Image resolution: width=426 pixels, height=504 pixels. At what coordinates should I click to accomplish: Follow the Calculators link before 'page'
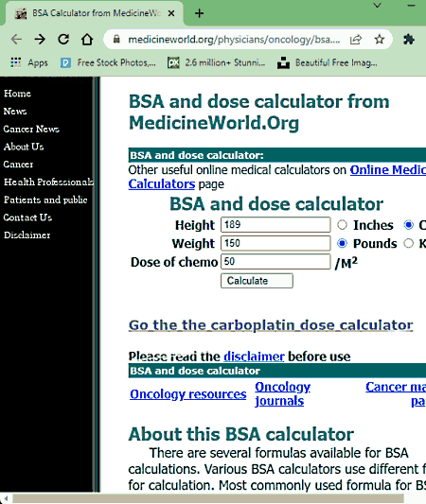point(162,184)
